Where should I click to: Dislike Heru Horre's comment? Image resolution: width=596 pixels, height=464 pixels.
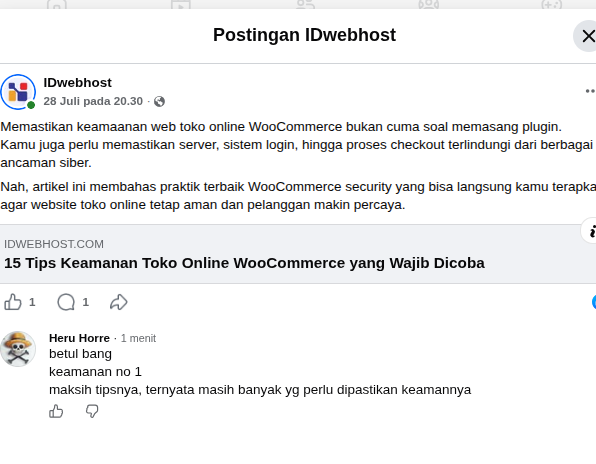pos(92,412)
